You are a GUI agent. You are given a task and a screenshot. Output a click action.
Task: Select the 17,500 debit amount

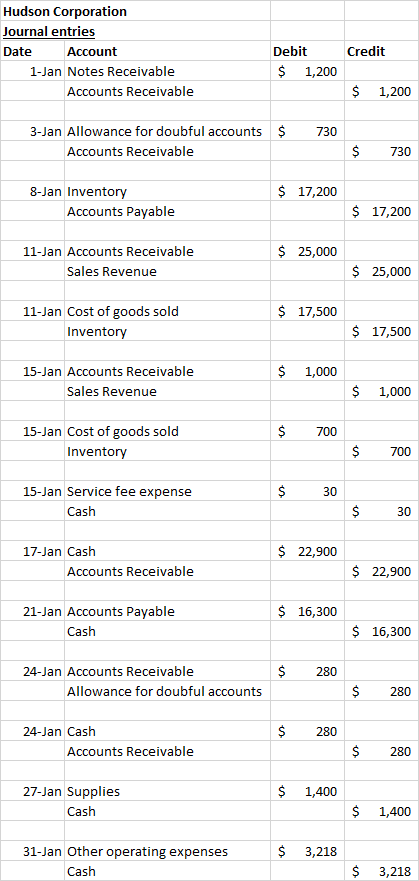[307, 312]
